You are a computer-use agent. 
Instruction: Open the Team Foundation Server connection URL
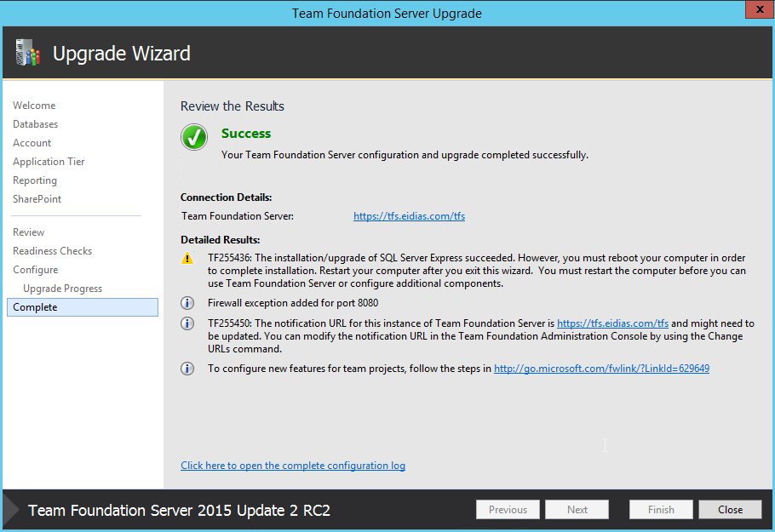409,216
